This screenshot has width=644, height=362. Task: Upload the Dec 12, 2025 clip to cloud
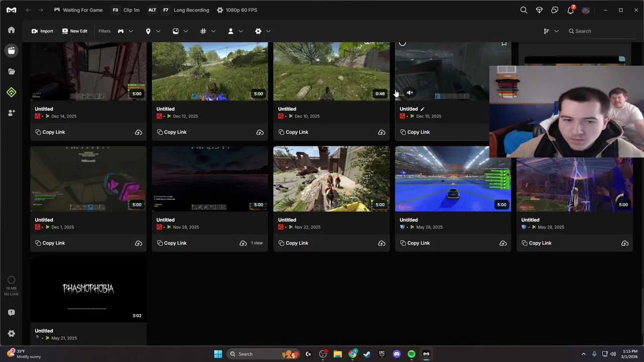pyautogui.click(x=260, y=132)
